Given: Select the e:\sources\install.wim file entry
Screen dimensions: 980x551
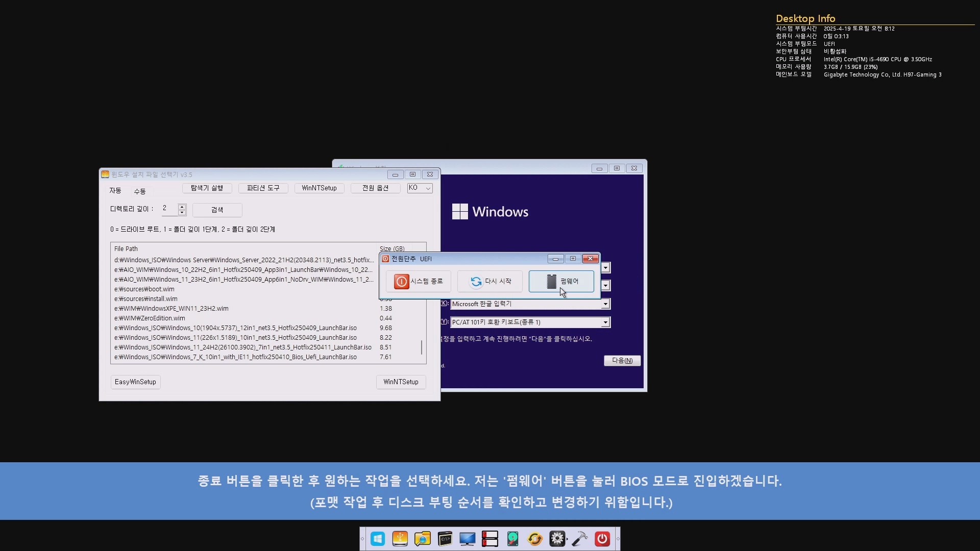Looking at the screenshot, I should (146, 299).
